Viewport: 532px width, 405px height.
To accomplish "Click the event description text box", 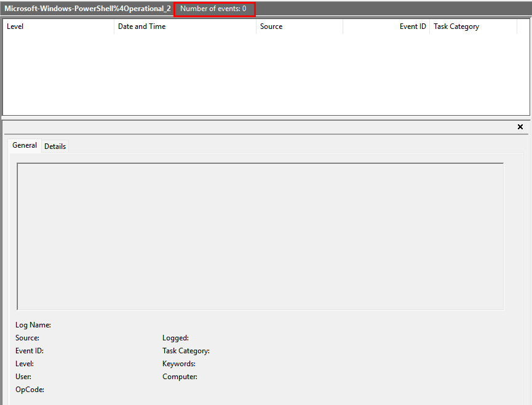I will (x=260, y=236).
